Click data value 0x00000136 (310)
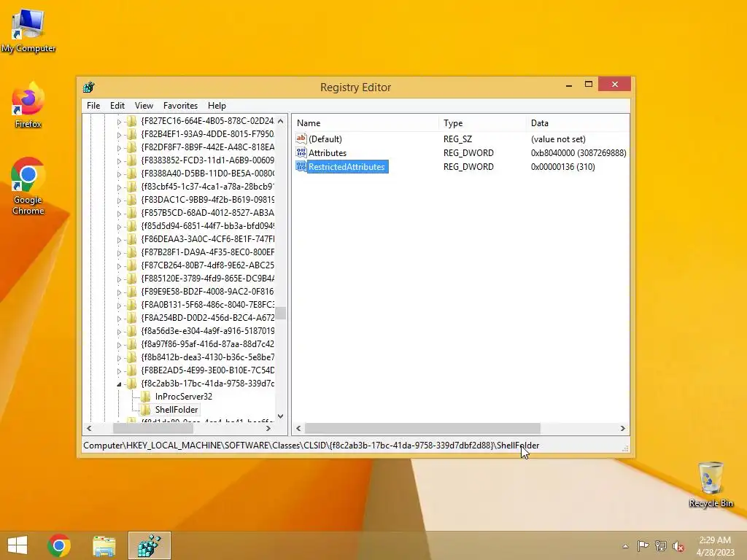This screenshot has height=560, width=747. [x=562, y=167]
